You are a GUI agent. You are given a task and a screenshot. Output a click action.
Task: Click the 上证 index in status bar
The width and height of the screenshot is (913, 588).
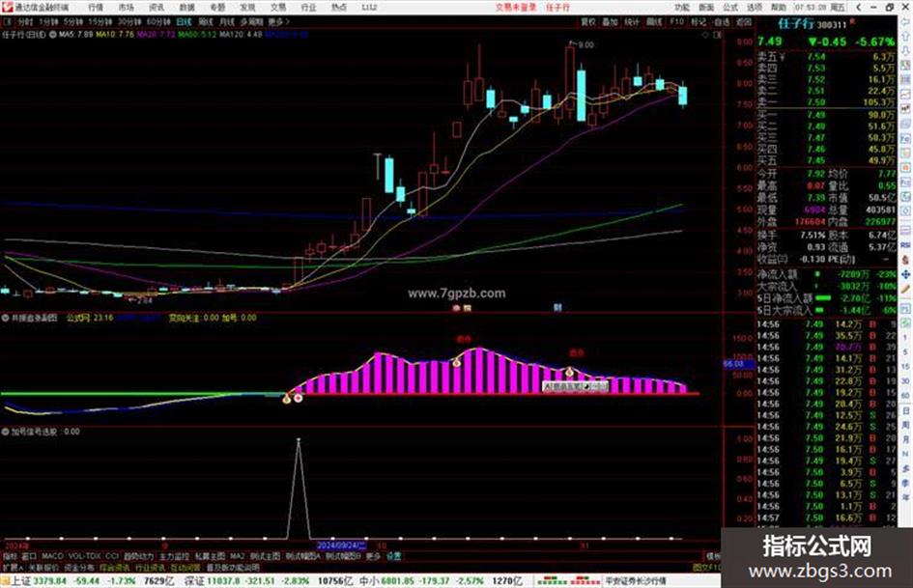pyautogui.click(x=21, y=581)
